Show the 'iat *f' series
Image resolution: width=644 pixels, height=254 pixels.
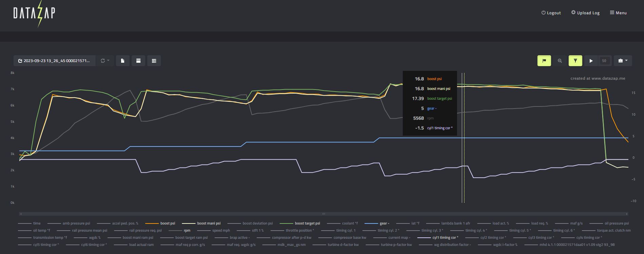click(x=408, y=223)
